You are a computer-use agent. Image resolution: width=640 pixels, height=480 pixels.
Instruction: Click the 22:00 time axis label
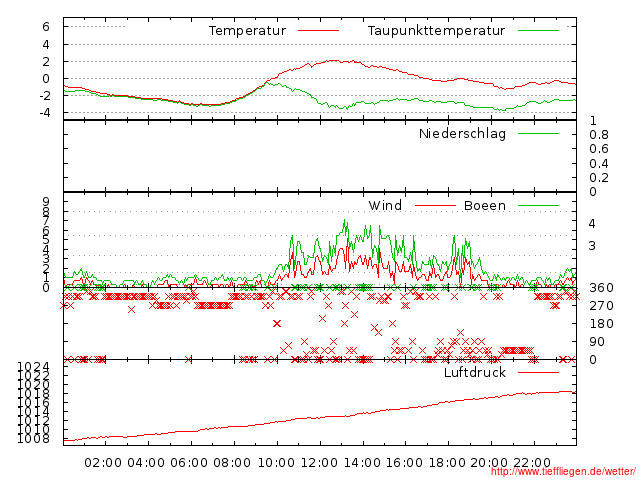pos(532,463)
